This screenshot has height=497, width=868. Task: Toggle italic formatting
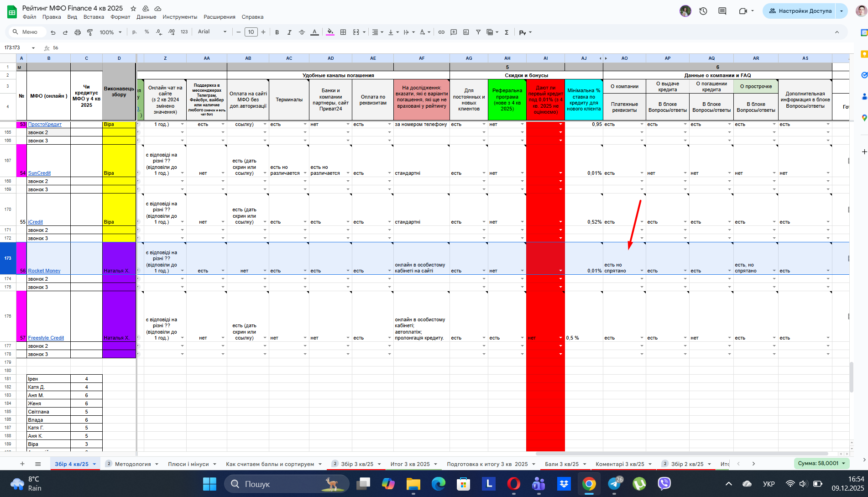click(x=289, y=32)
